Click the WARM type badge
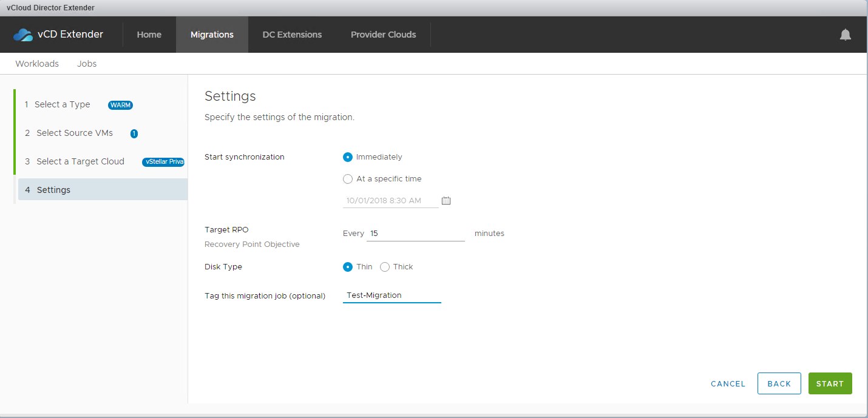 (x=120, y=105)
